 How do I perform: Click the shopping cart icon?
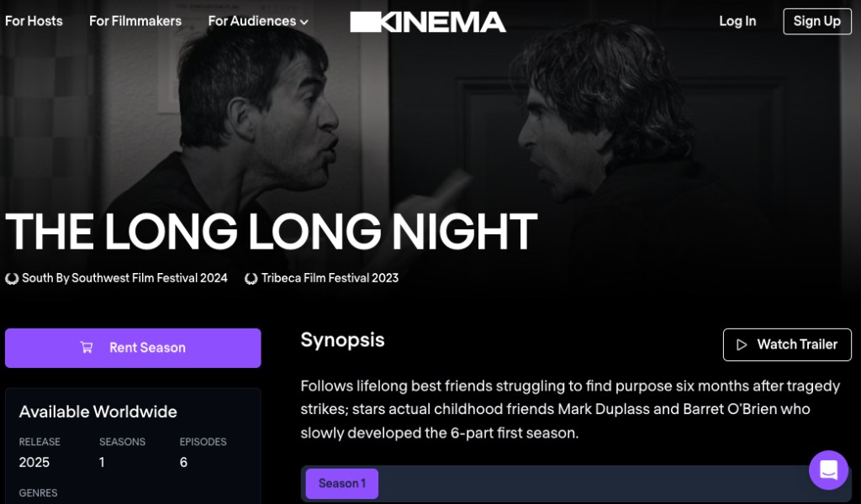tap(87, 348)
